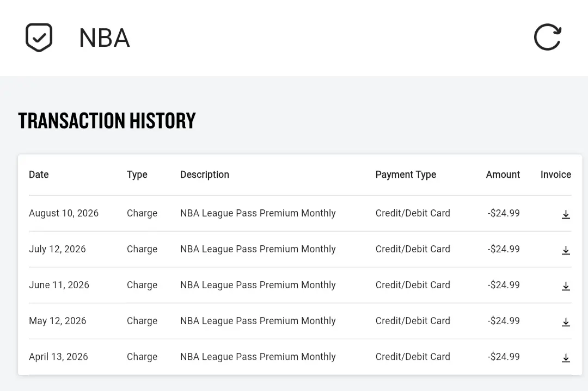Download invoice for April 13, 2026 charge
The width and height of the screenshot is (588, 391).
[x=566, y=358]
